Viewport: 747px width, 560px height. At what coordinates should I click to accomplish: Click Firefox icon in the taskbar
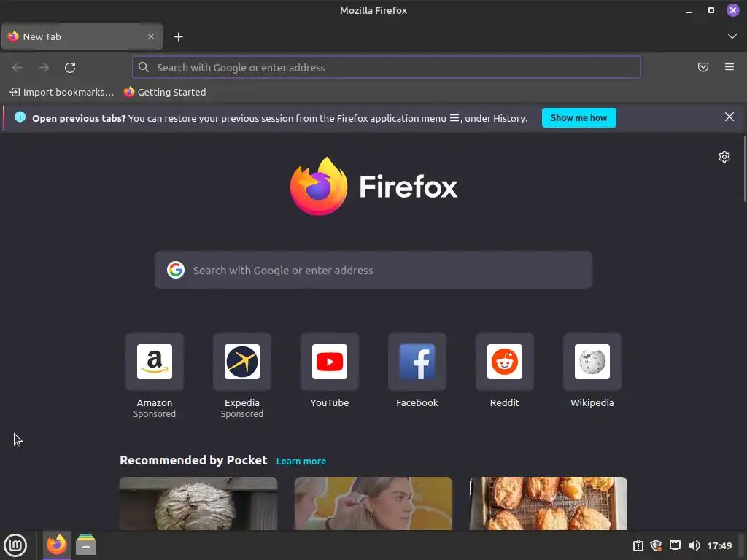(x=57, y=545)
